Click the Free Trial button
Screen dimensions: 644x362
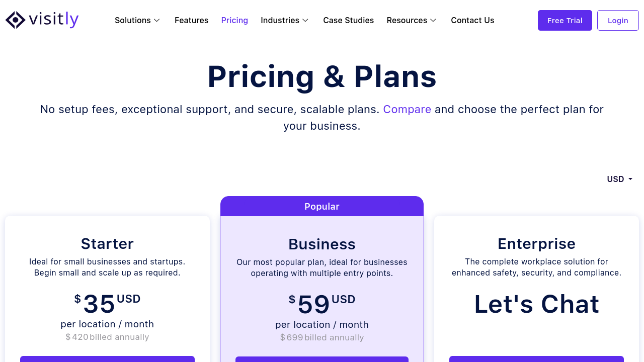point(565,21)
